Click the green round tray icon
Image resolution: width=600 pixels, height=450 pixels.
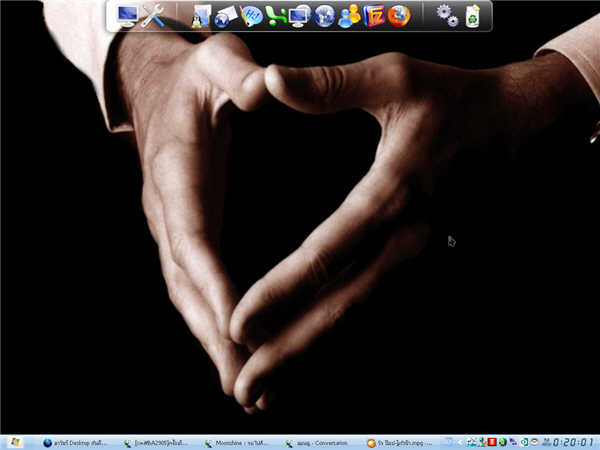pyautogui.click(x=502, y=442)
